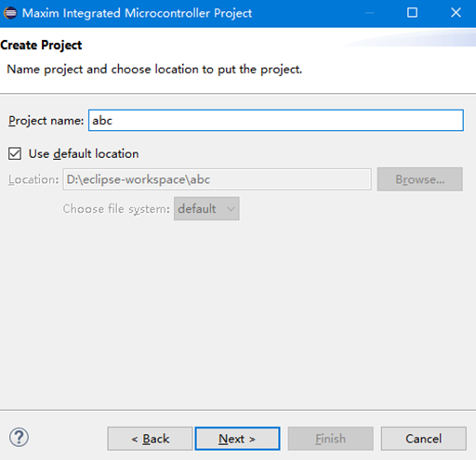
Task: Click the Name project and choose location text
Action: coord(154,70)
